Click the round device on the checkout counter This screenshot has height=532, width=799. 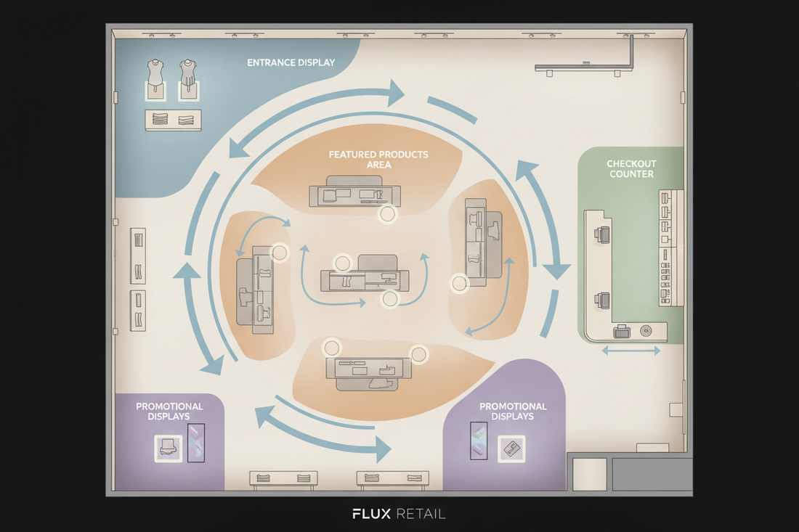tap(646, 331)
